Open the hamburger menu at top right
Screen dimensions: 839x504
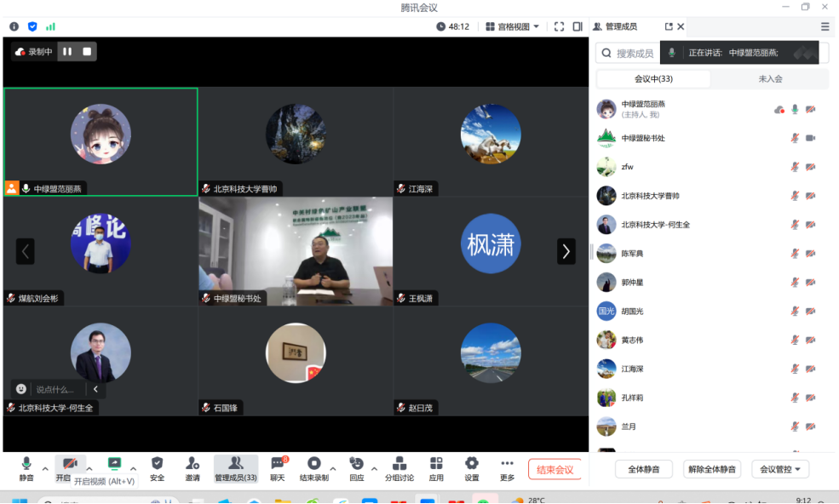825,26
